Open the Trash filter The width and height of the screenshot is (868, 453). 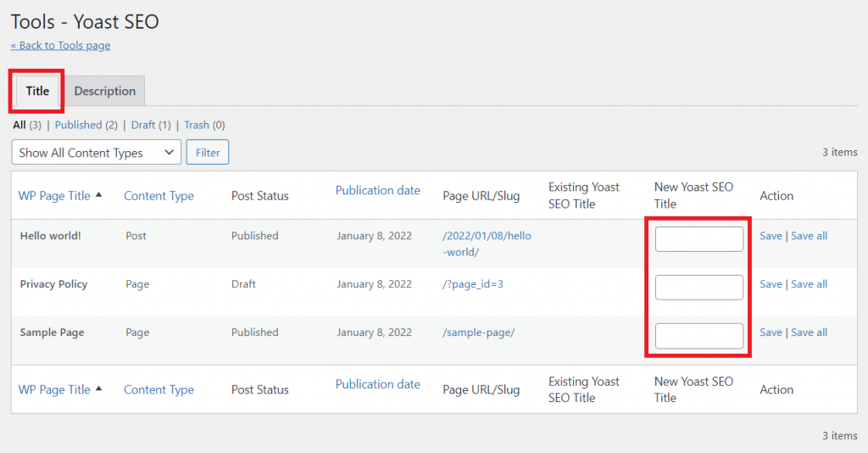pos(197,126)
